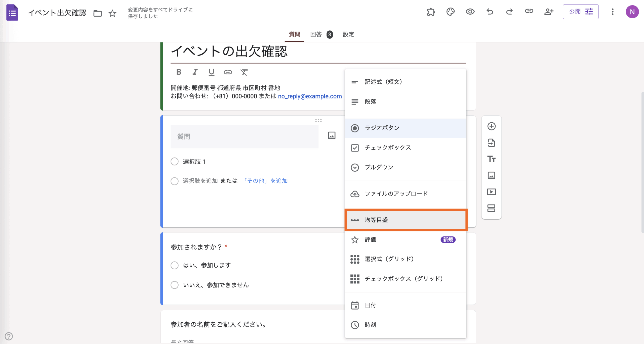Switch to the 回答 tab

(x=316, y=34)
